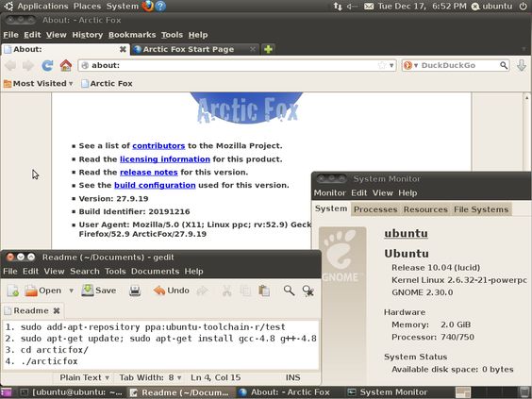Open the contributors link
This screenshot has height=399, width=532.
(158, 146)
